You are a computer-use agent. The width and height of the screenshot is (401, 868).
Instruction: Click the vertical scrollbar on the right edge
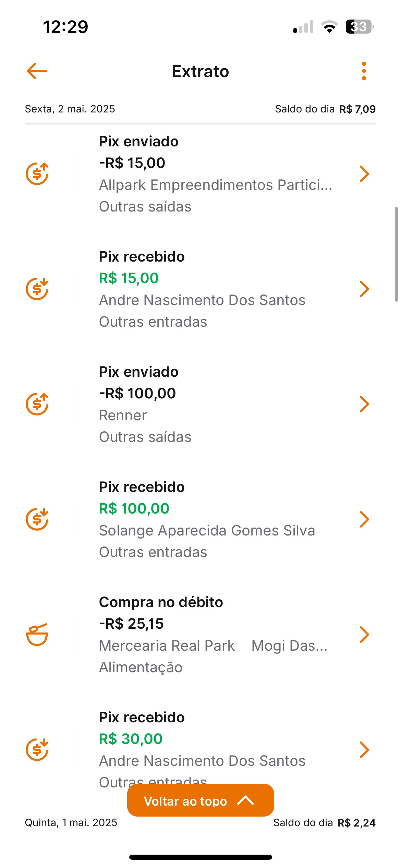[396, 254]
